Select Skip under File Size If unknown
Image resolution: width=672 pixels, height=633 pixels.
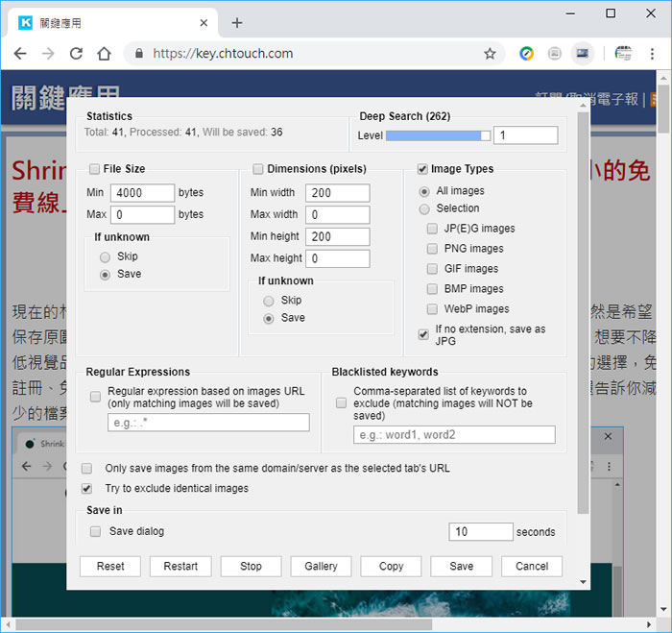[x=105, y=257]
